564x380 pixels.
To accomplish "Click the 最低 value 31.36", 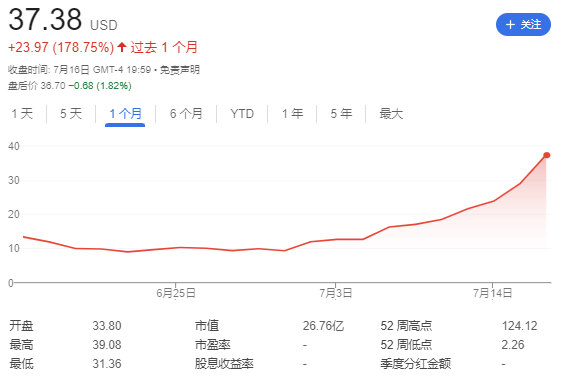I will pyautogui.click(x=107, y=363).
